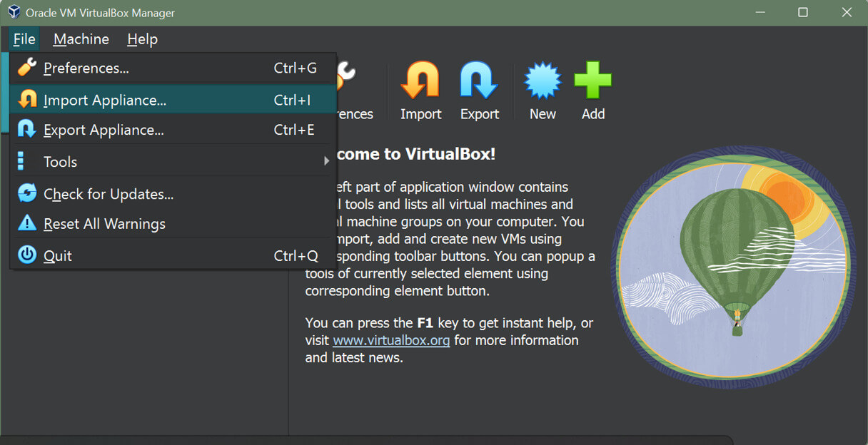
Task: Maximize the VirtualBox Manager window
Action: [803, 12]
